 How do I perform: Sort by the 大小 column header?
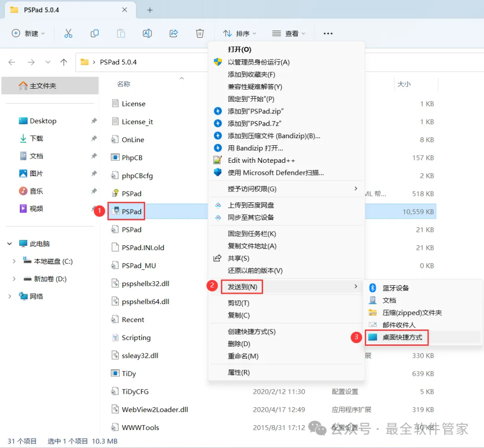pyautogui.click(x=404, y=84)
